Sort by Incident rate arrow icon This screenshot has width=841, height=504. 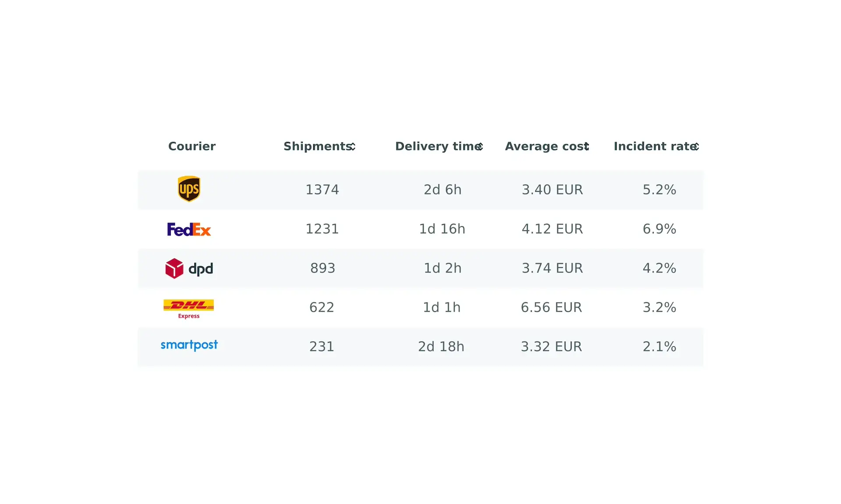(696, 147)
